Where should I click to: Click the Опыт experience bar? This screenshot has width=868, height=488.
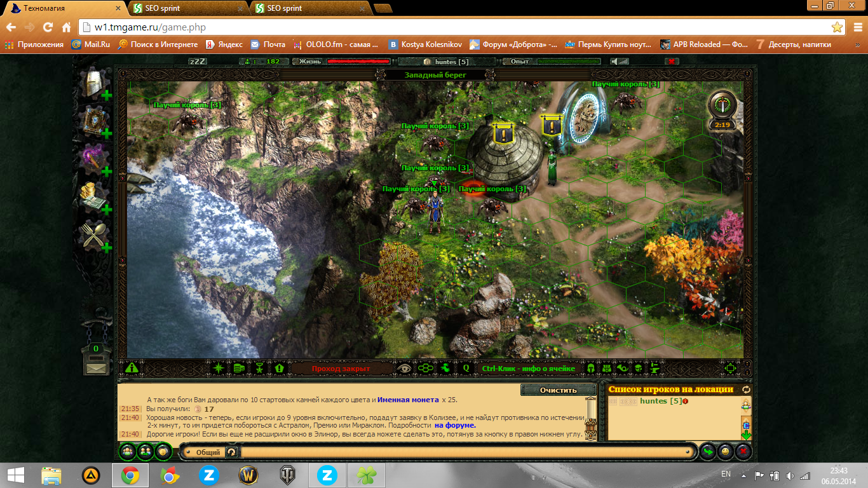click(551, 62)
